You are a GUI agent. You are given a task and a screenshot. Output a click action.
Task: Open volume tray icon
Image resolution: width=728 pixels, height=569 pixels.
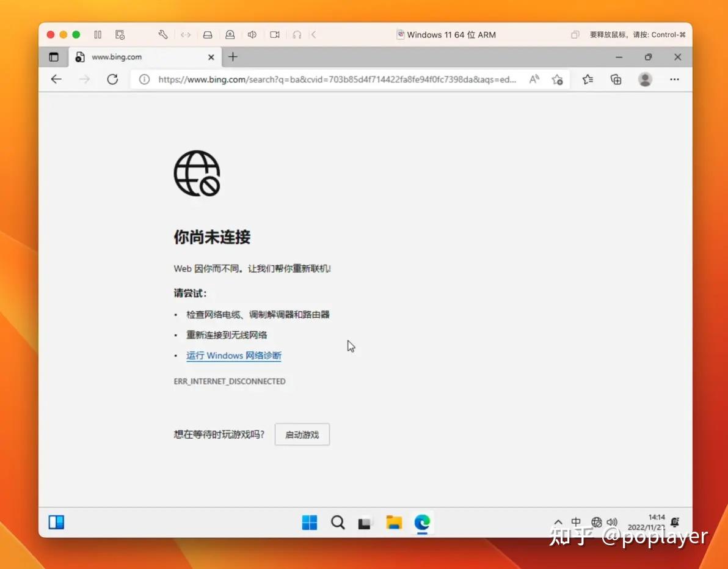pyautogui.click(x=612, y=523)
